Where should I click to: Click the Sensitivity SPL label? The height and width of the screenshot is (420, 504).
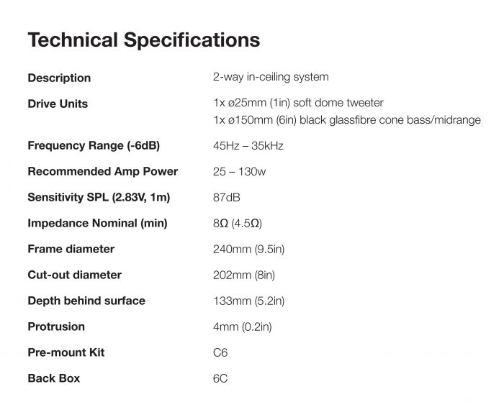point(99,197)
